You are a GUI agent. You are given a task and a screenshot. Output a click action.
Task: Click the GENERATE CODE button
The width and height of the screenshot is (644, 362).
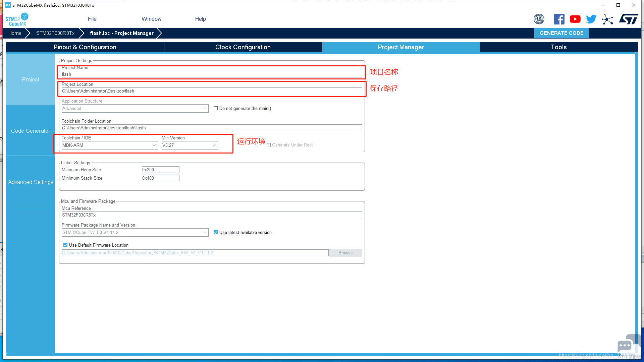pos(561,33)
